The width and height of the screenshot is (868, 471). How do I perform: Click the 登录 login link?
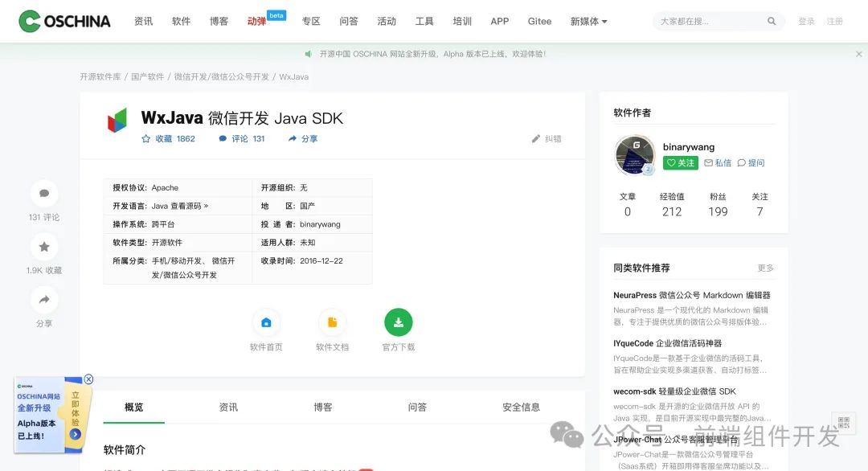tap(807, 21)
